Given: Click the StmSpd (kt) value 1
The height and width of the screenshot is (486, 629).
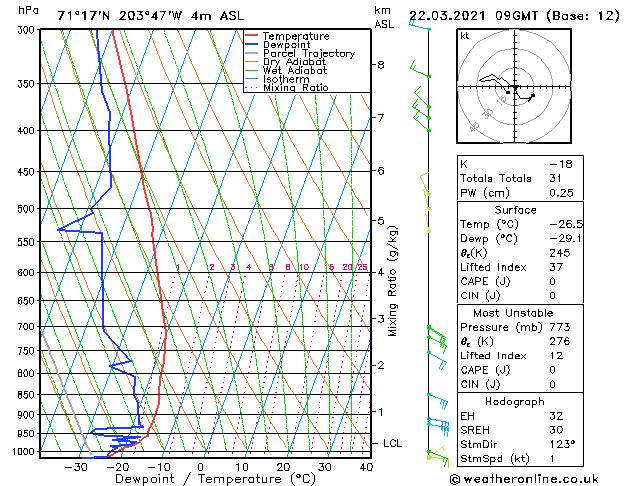Looking at the screenshot, I should [x=552, y=459].
